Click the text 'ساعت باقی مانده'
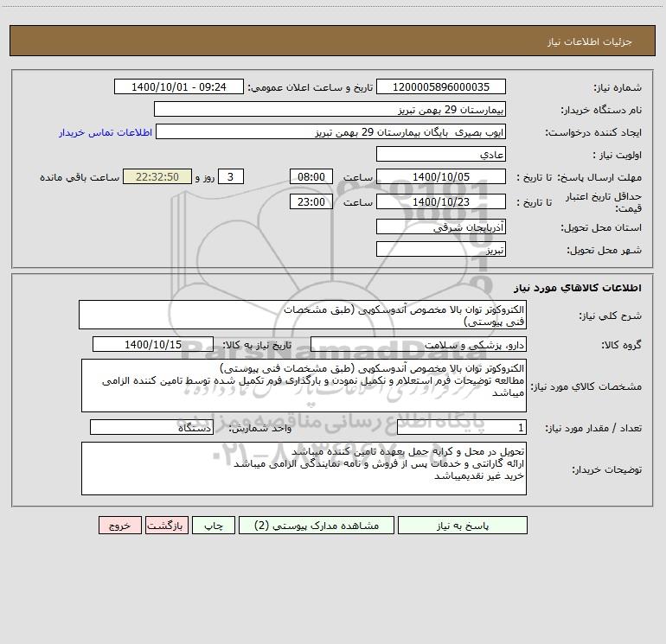This screenshot has width=666, height=644. [x=80, y=177]
